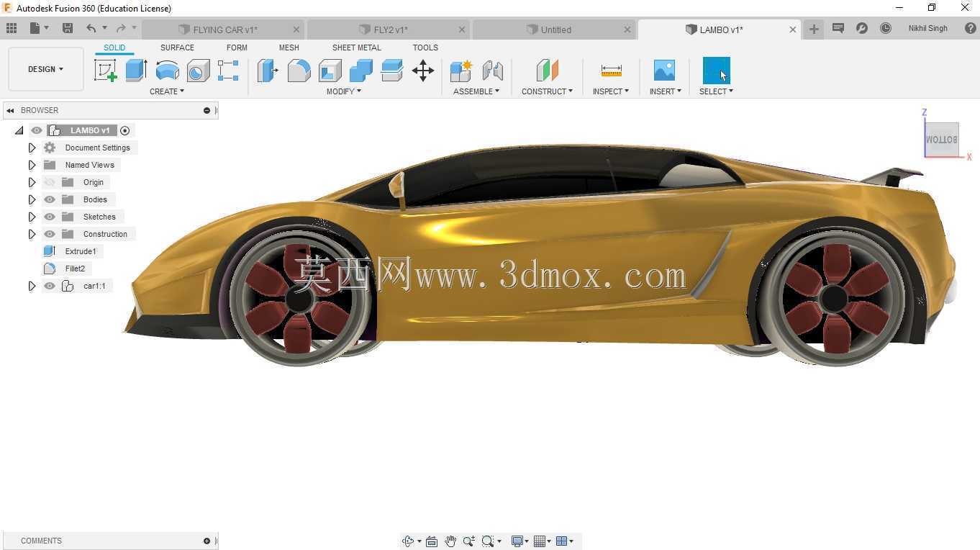Image resolution: width=980 pixels, height=550 pixels.
Task: Click the ViewCube BOTTOM face
Action: pos(942,140)
